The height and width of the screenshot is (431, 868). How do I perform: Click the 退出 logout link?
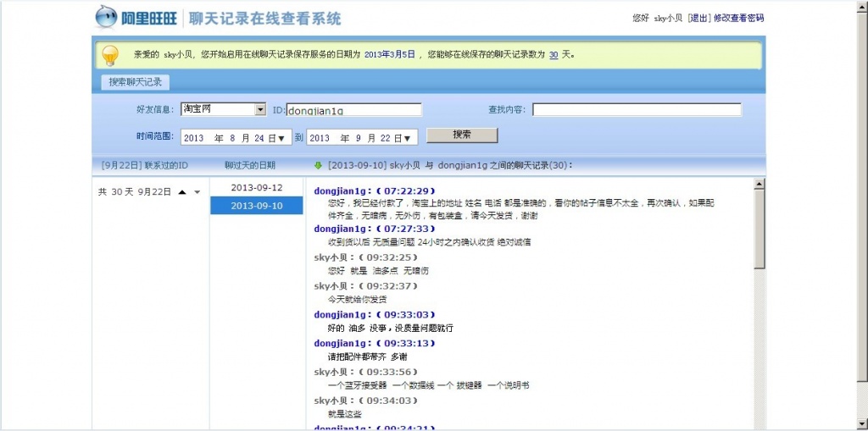pyautogui.click(x=698, y=19)
